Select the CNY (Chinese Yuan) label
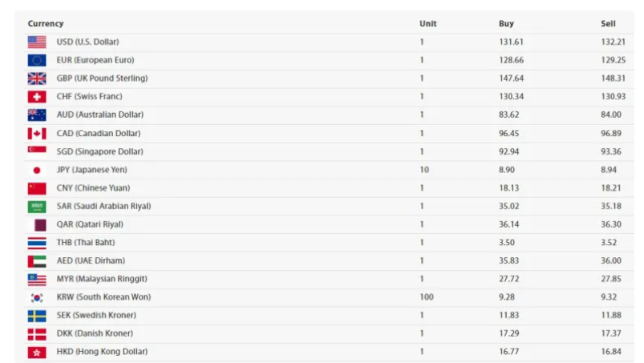Viewport: 644px width, 363px height. tap(93, 188)
